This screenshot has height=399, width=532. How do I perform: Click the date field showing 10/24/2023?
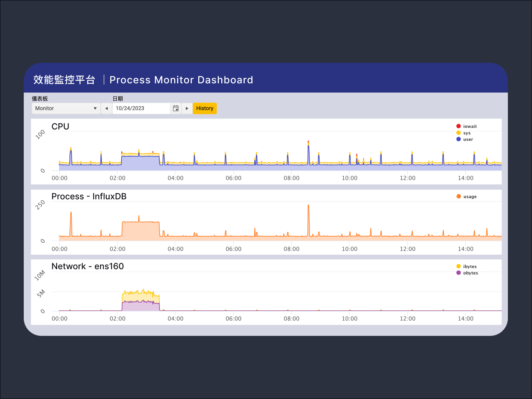[x=141, y=109]
